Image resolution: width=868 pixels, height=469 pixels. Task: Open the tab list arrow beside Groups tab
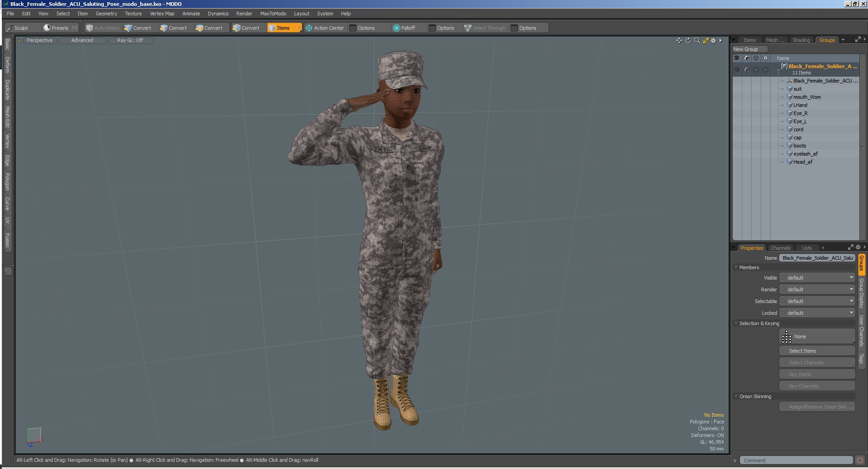[x=843, y=40]
